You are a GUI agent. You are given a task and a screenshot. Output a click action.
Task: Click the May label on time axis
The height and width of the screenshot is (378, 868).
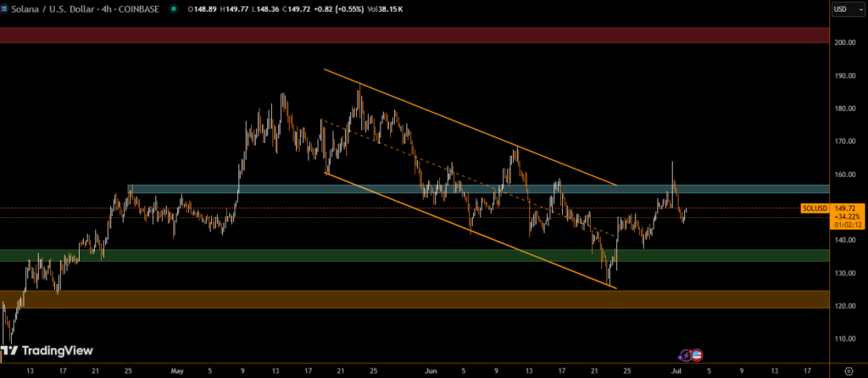coord(176,370)
